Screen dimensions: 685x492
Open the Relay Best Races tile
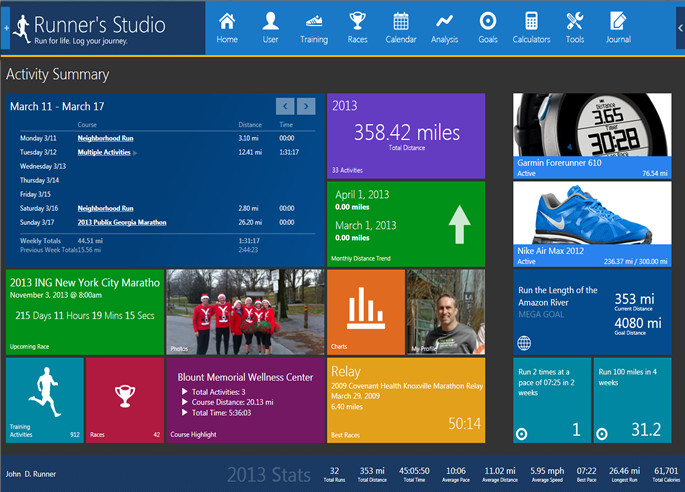(x=406, y=400)
